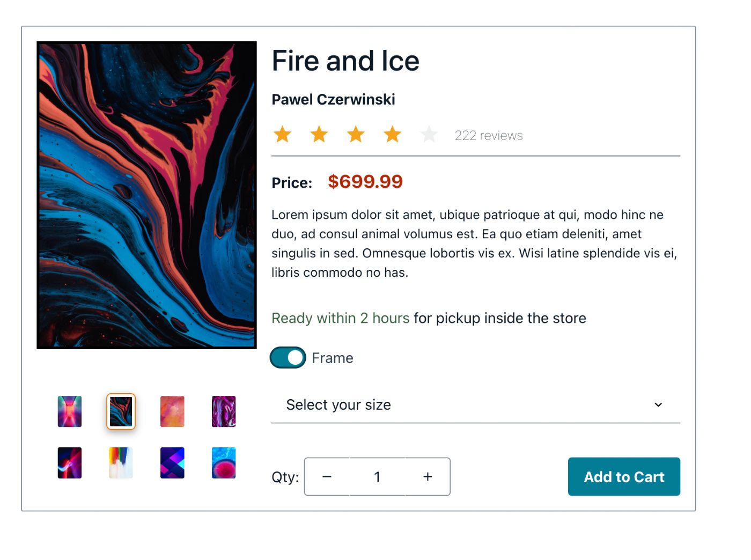This screenshot has height=560, width=751.
Task: Add to Cart
Action: point(624,476)
